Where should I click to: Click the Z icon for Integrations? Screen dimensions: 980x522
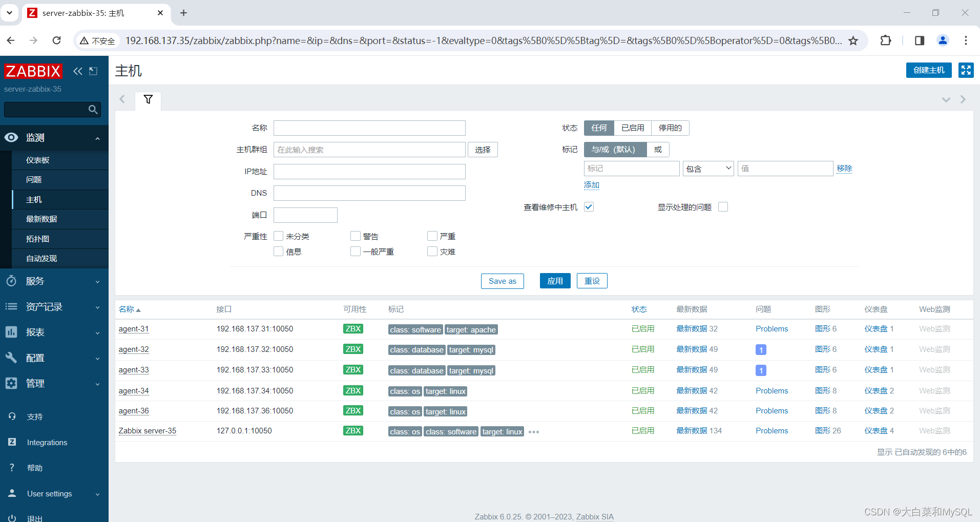tap(12, 442)
